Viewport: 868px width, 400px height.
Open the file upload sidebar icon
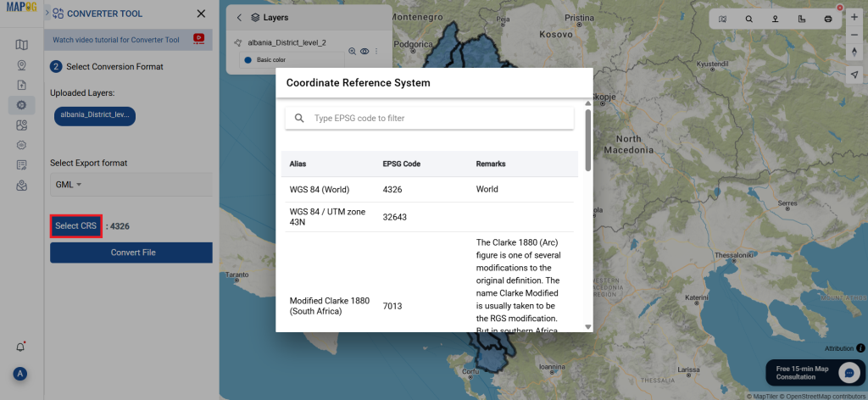pos(21,86)
